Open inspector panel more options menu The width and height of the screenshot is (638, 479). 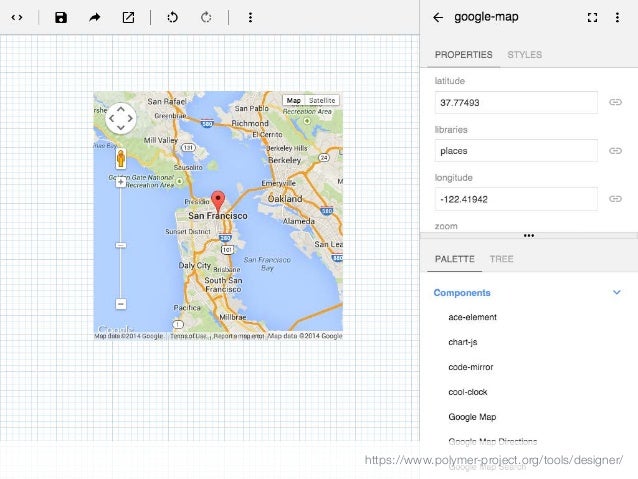coord(617,17)
